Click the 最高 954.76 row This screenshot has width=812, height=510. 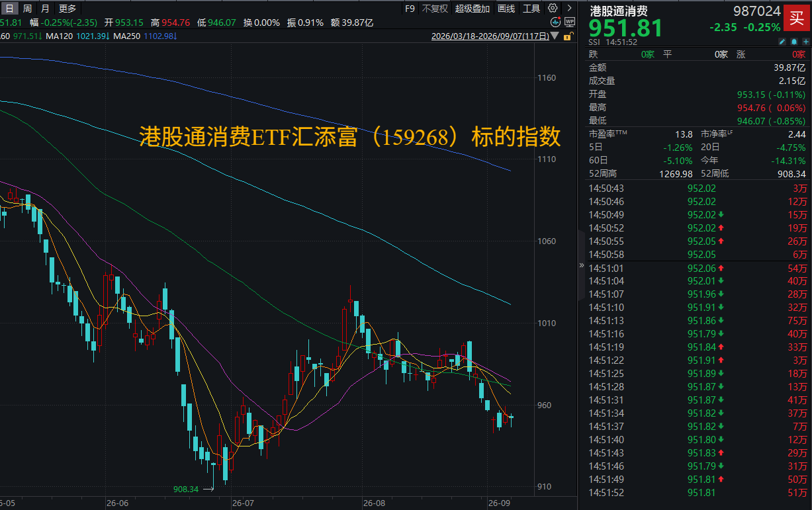(698, 107)
